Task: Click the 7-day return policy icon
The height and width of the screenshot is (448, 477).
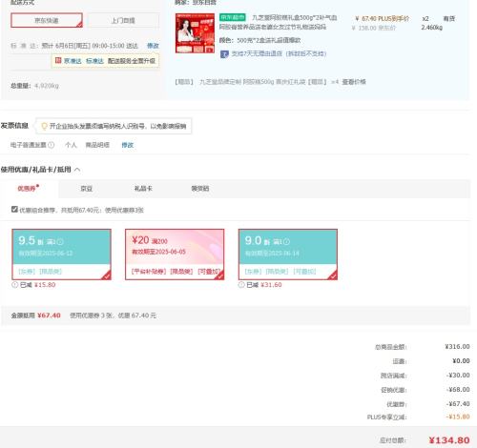Action: pos(224,54)
